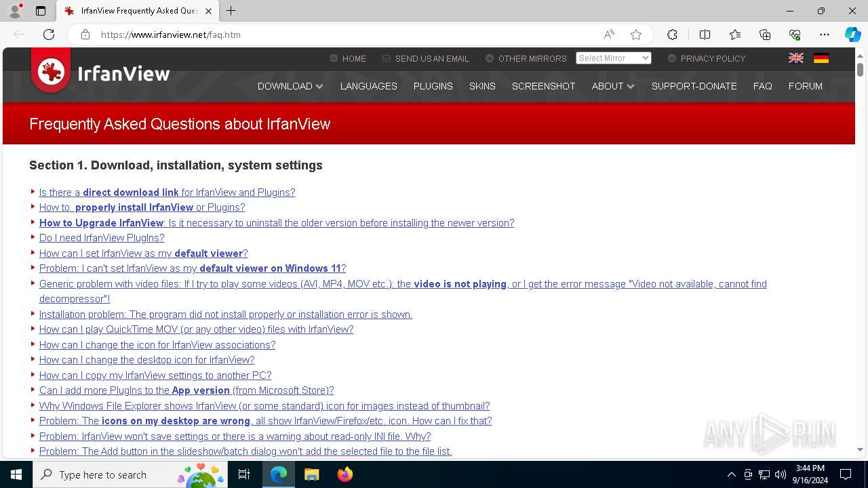868x488 pixels.
Task: Refresh the page
Action: point(49,35)
